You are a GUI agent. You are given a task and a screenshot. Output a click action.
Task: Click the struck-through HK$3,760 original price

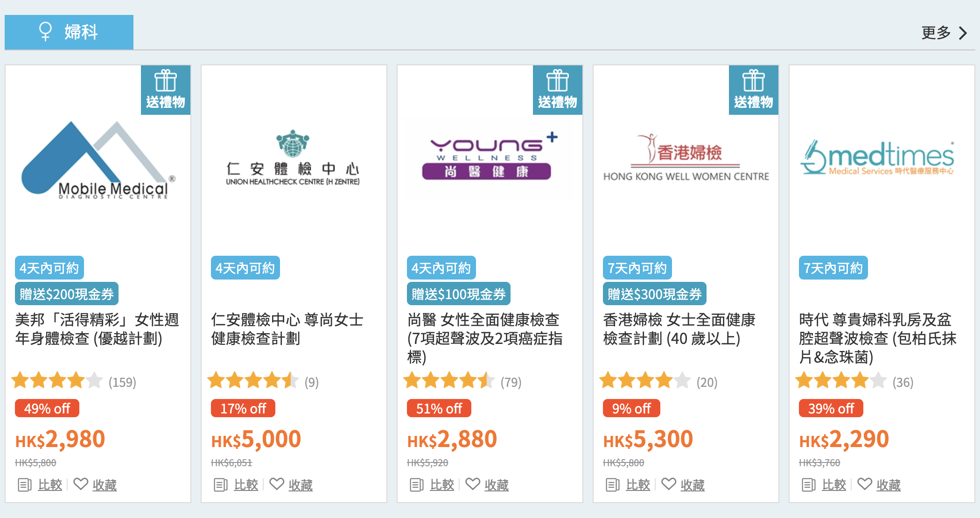point(819,463)
